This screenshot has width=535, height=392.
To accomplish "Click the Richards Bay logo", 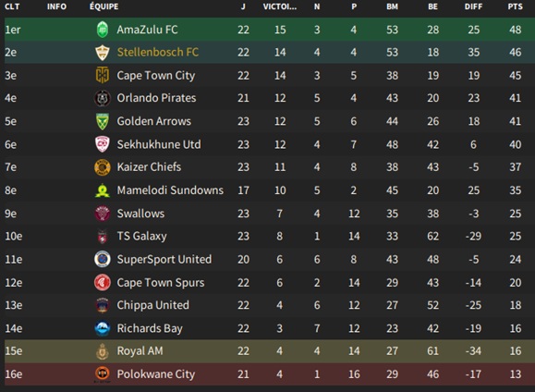I will pyautogui.click(x=103, y=328).
